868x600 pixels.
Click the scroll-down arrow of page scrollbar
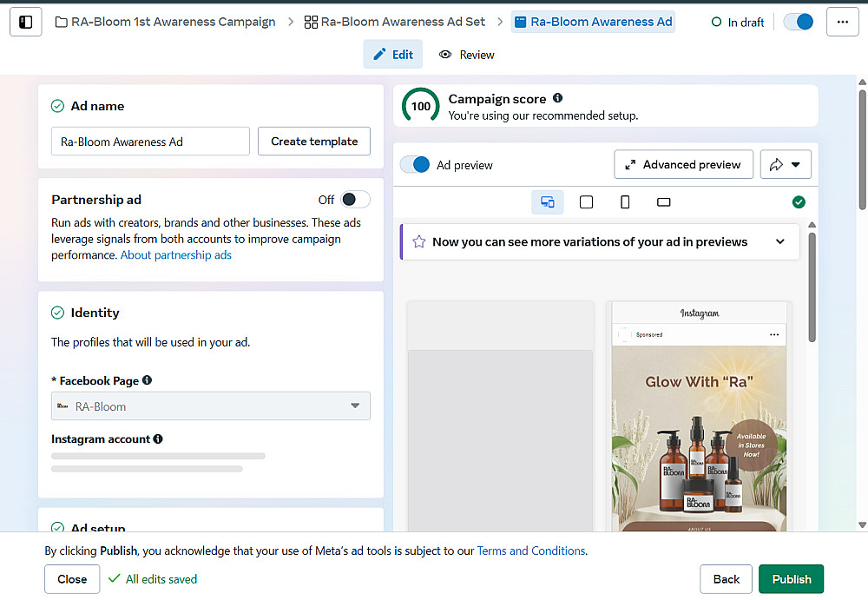(863, 524)
